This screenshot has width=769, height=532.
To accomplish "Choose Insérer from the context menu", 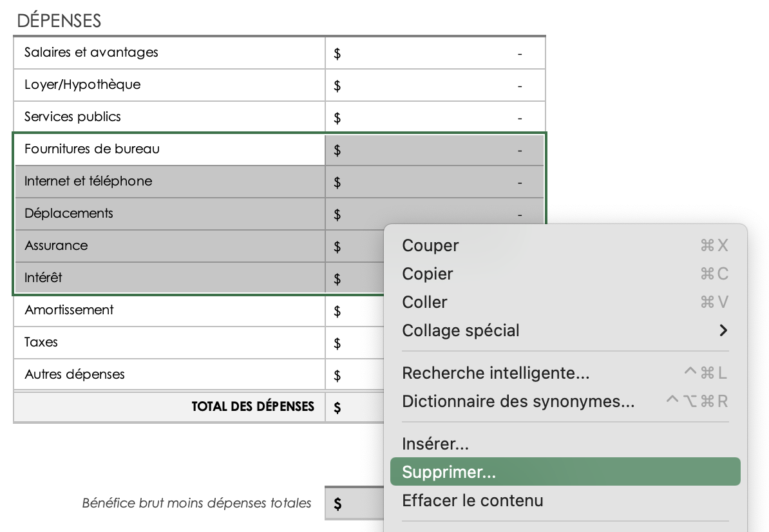I will coord(434,444).
